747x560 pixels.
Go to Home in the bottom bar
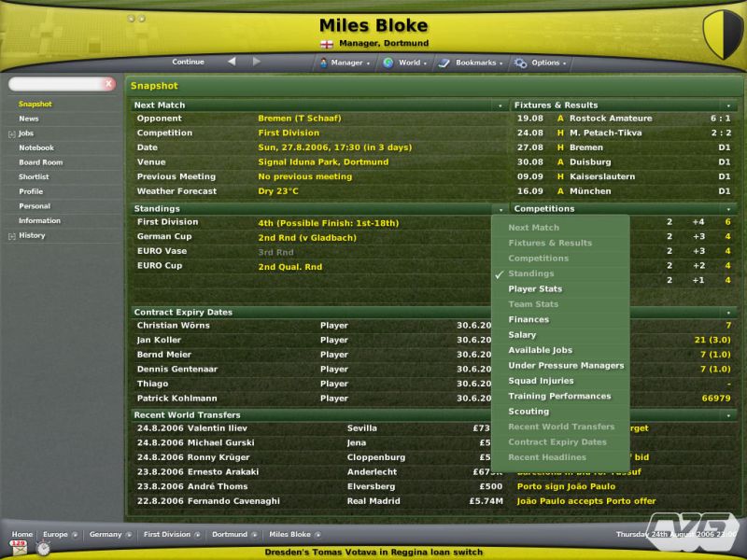[x=21, y=535]
